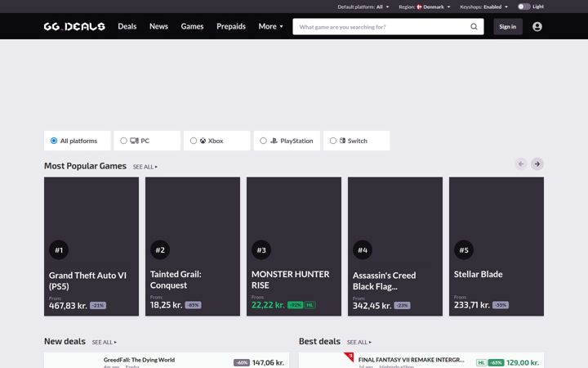See all Best deals
Screen dimensions: 588x368
[359, 342]
